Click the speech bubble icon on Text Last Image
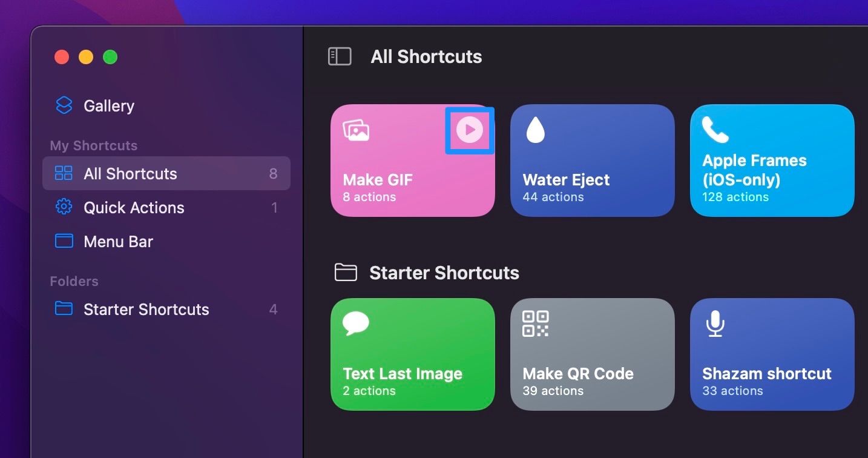 (356, 324)
